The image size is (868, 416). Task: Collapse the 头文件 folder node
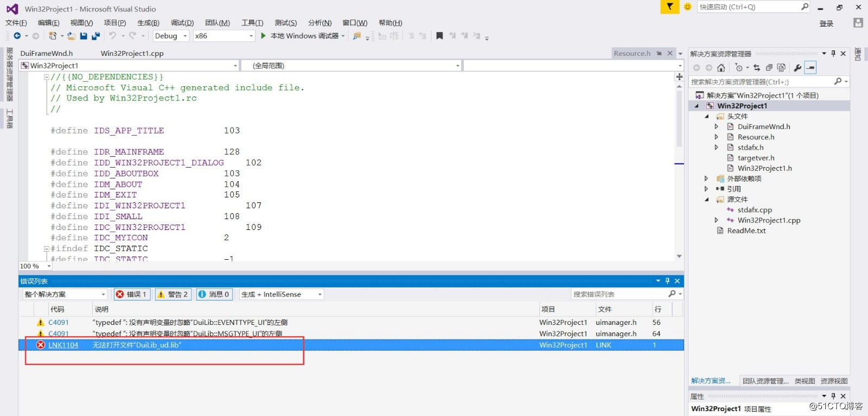706,116
